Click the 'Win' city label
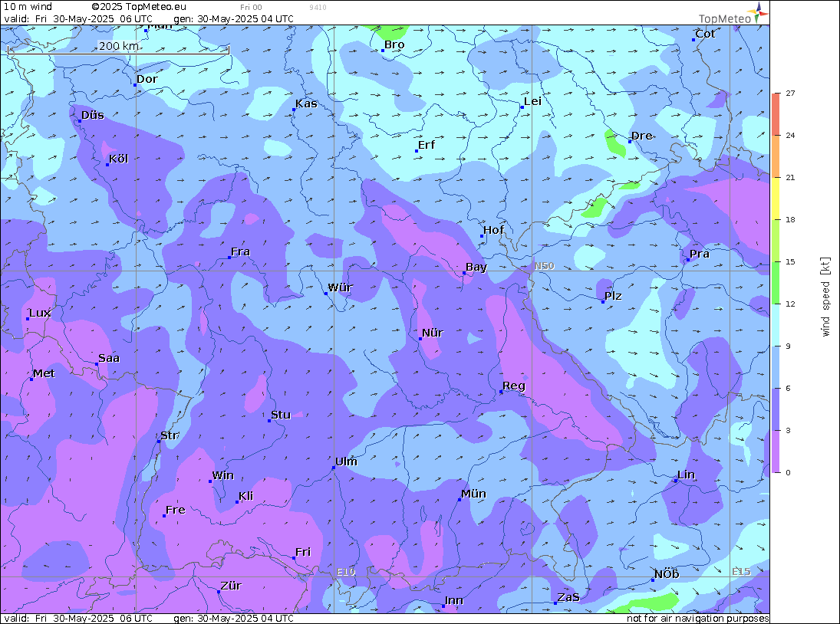Screen dimensions: 840x624 point(223,475)
